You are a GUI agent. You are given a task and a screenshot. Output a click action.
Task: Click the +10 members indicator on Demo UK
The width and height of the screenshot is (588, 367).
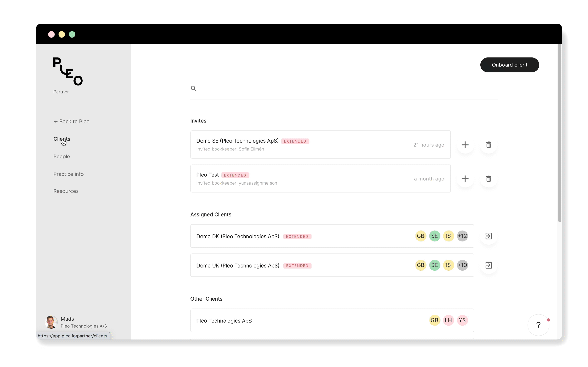(462, 265)
